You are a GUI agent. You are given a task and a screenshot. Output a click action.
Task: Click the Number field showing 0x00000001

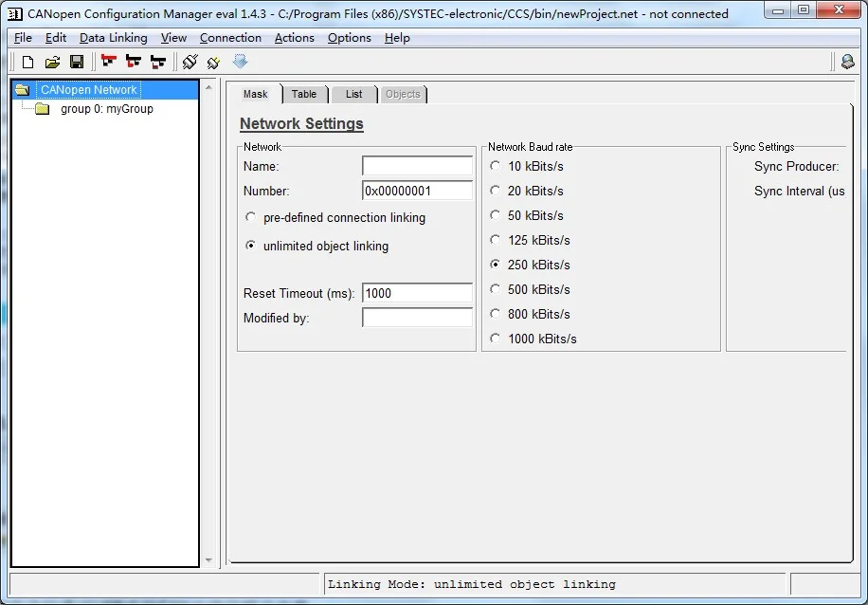417,191
